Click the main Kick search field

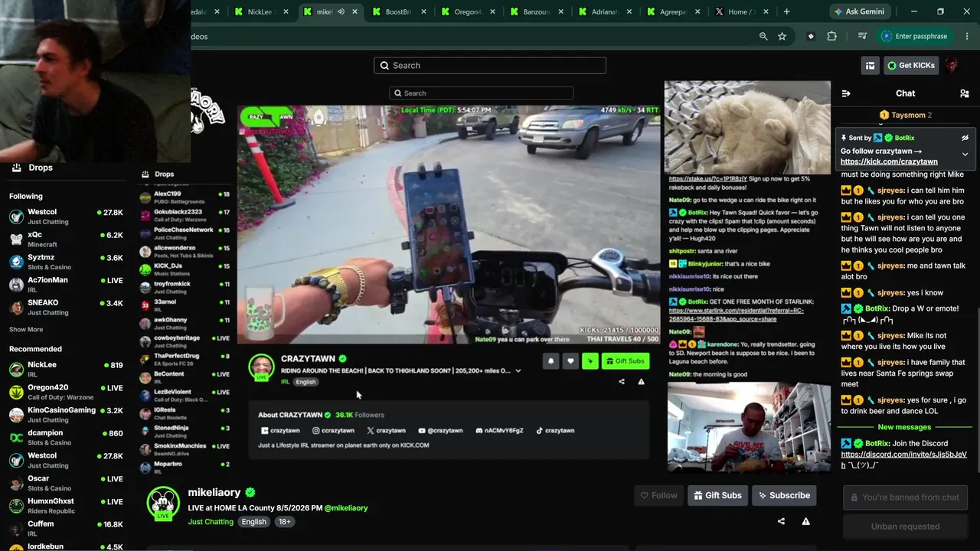(x=490, y=66)
